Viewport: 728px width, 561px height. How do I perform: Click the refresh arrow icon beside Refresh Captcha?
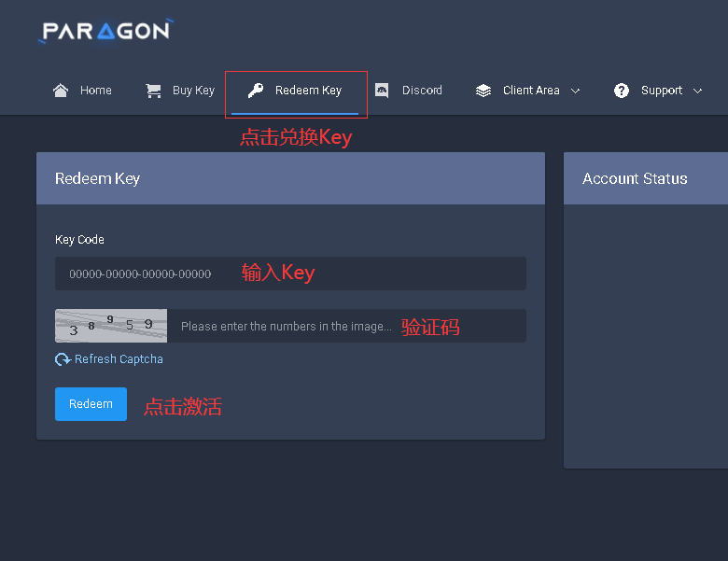(x=63, y=359)
